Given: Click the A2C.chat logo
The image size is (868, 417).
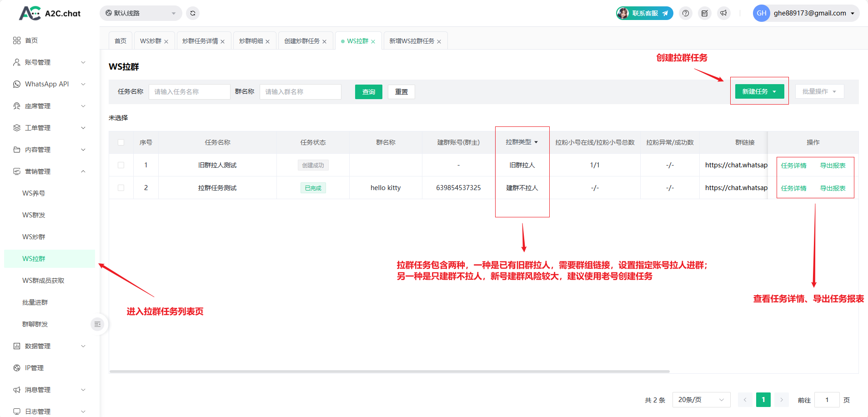Looking at the screenshot, I should [50, 13].
